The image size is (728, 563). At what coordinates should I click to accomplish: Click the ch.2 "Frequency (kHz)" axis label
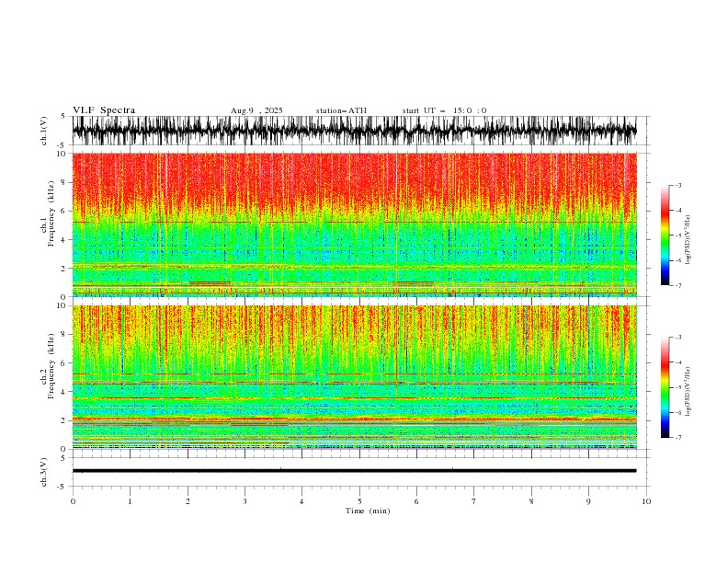pyautogui.click(x=51, y=366)
